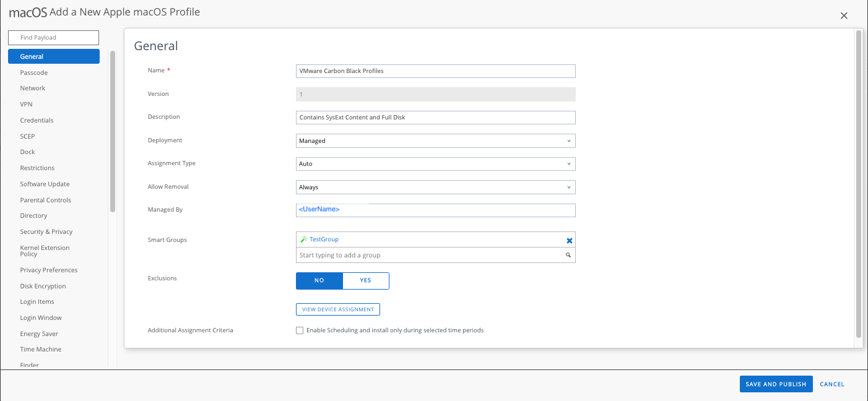Open the Disk Encryption payload
The height and width of the screenshot is (401, 868).
(43, 286)
